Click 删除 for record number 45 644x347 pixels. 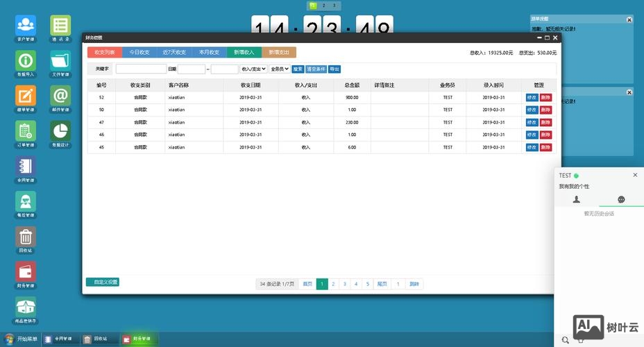click(545, 147)
